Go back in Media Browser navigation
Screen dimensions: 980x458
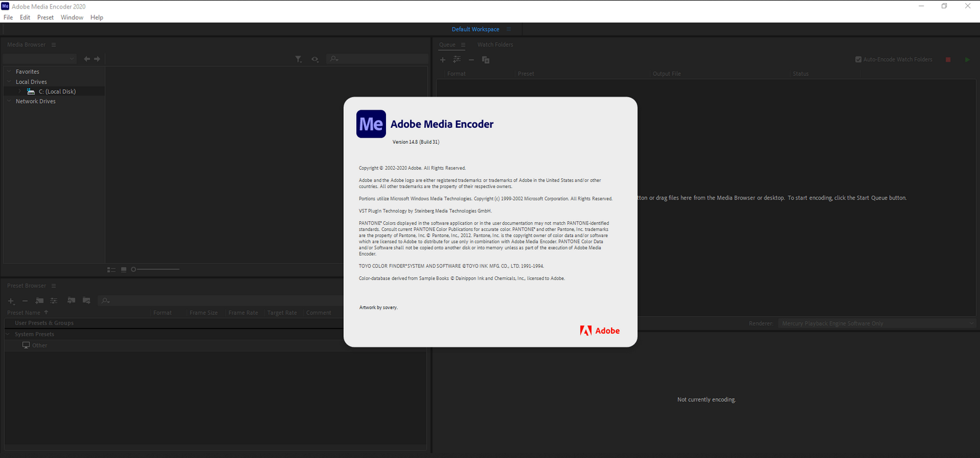tap(87, 59)
